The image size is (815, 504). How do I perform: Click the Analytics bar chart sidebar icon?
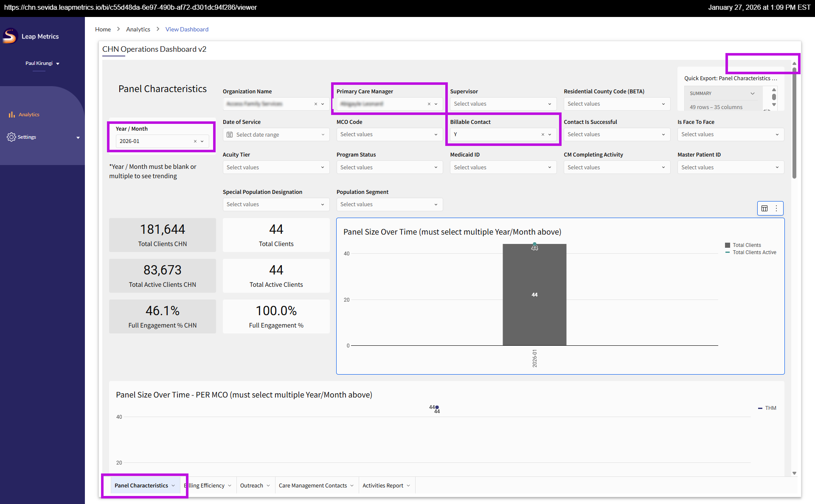point(11,115)
